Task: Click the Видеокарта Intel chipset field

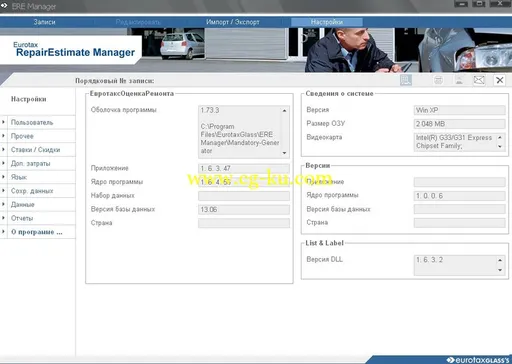Action: click(x=459, y=142)
